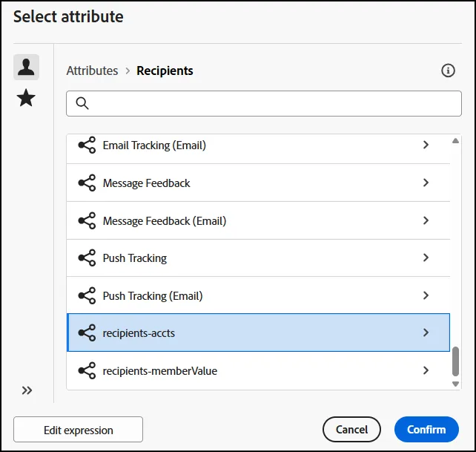Select the Email Tracking (Email) text
Viewport: 476px width, 452px height.
[x=154, y=145]
